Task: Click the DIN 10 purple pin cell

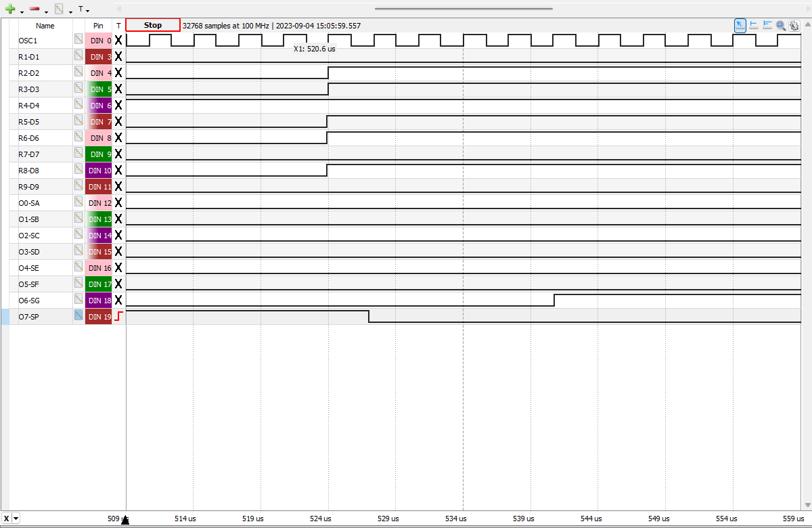Action: [x=99, y=170]
